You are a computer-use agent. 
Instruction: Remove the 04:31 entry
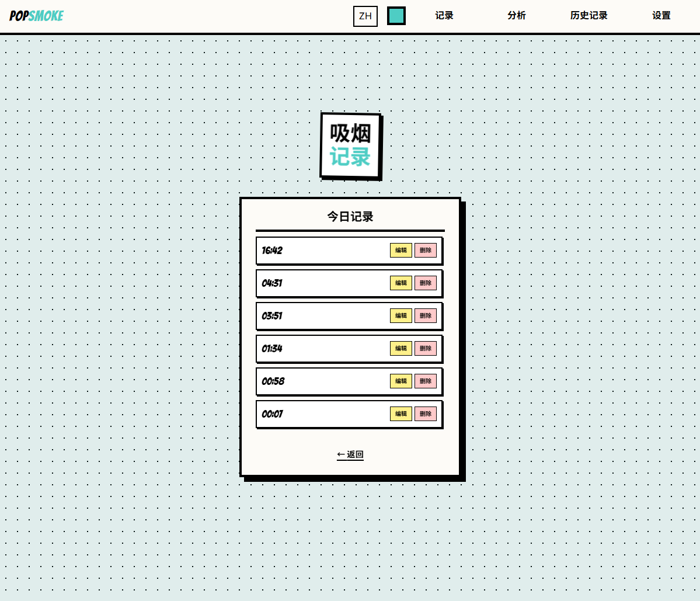[426, 283]
